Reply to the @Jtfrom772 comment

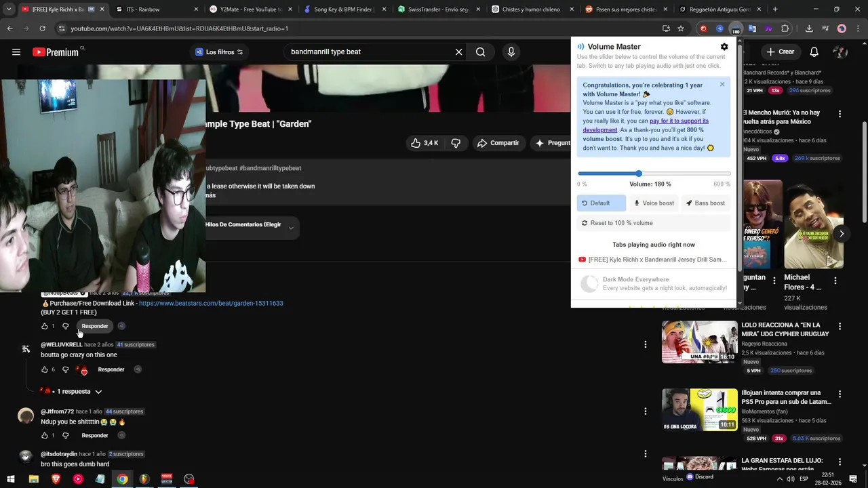(95, 435)
